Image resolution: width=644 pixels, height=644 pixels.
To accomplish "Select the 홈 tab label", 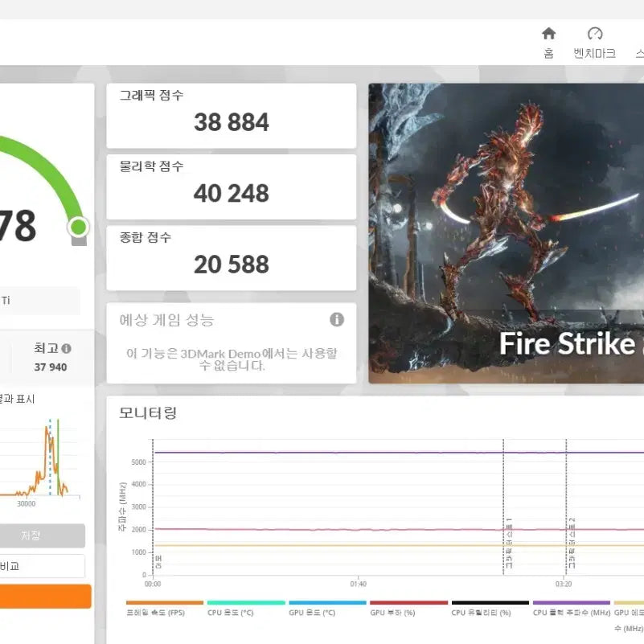I will (x=548, y=53).
